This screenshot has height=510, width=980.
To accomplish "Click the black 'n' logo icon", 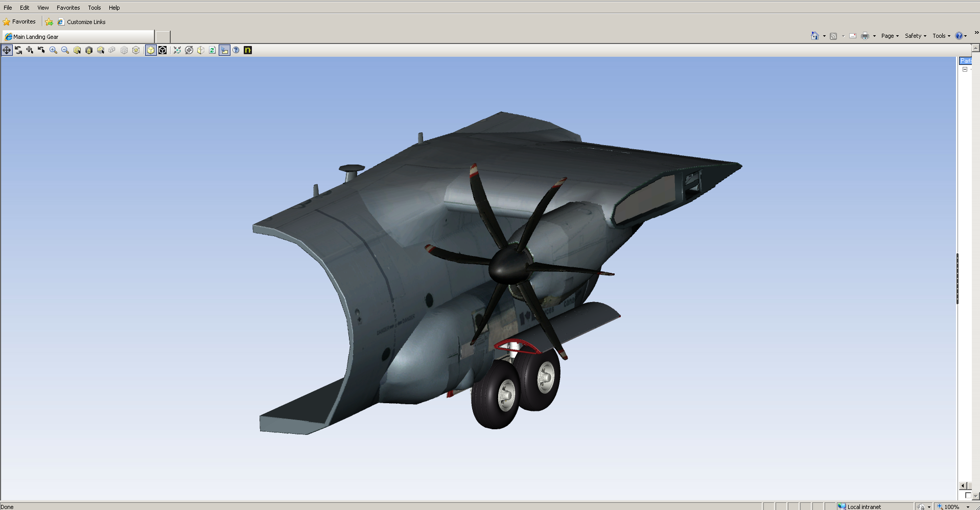I will coord(248,50).
